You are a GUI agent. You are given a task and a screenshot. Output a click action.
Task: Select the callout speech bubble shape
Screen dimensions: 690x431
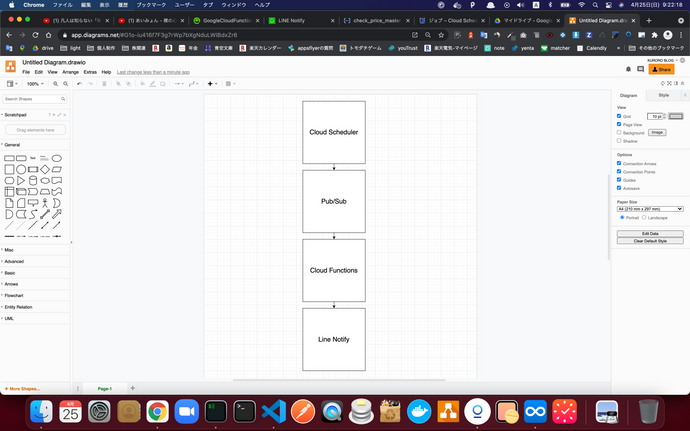pos(33,203)
